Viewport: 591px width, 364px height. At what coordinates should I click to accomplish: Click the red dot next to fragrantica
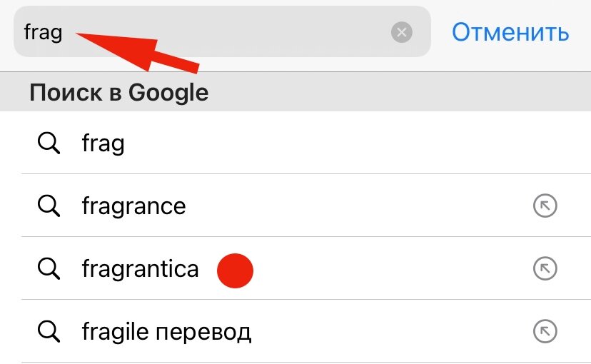(236, 271)
